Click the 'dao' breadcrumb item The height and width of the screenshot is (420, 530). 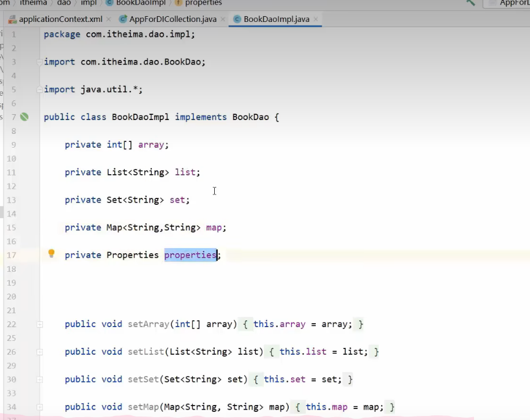tap(64, 3)
